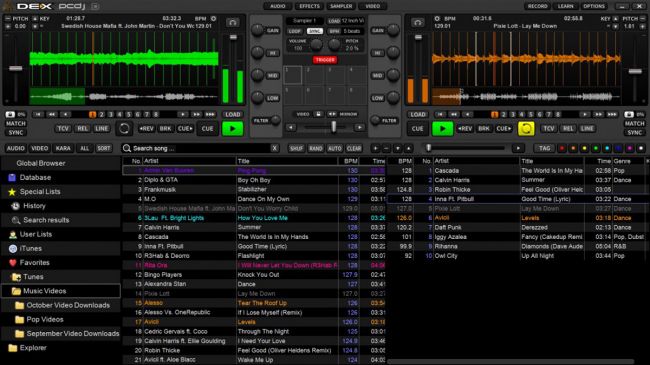
Task: Enable SHUF shuffle mode
Action: 296,148
